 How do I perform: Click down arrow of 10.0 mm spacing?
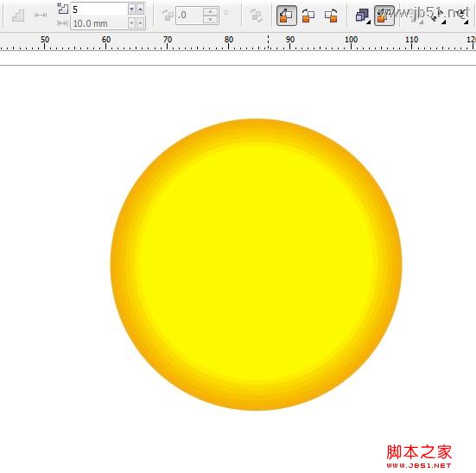(x=132, y=23)
